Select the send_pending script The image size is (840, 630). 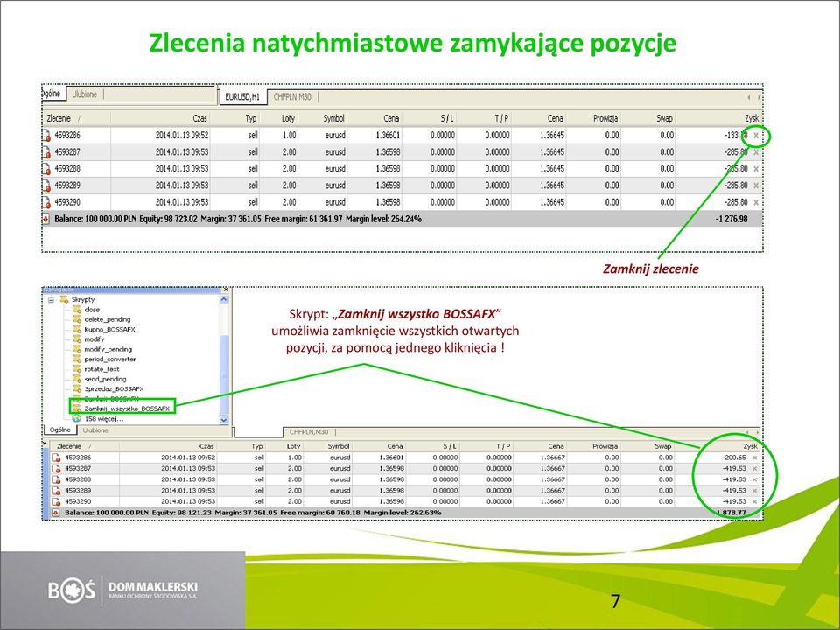click(x=105, y=379)
